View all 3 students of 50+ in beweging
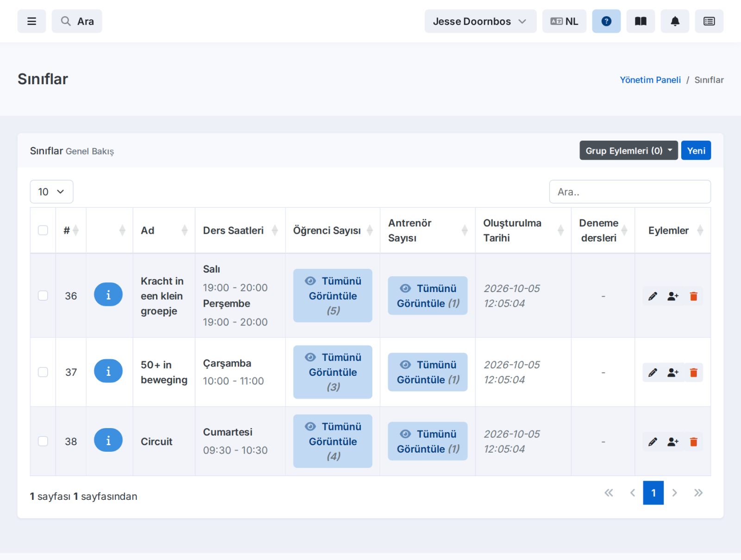 click(333, 372)
